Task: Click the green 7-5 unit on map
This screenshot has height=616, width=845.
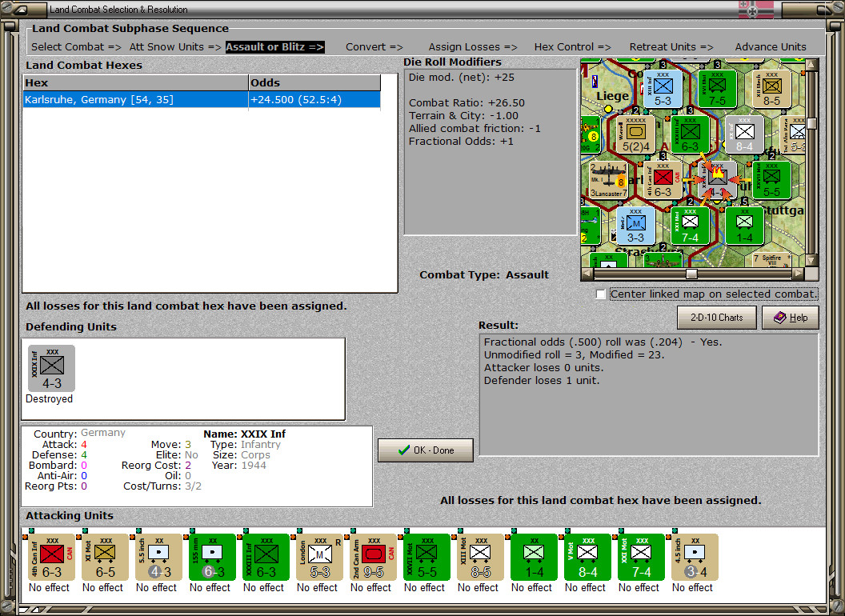Action: coord(717,88)
